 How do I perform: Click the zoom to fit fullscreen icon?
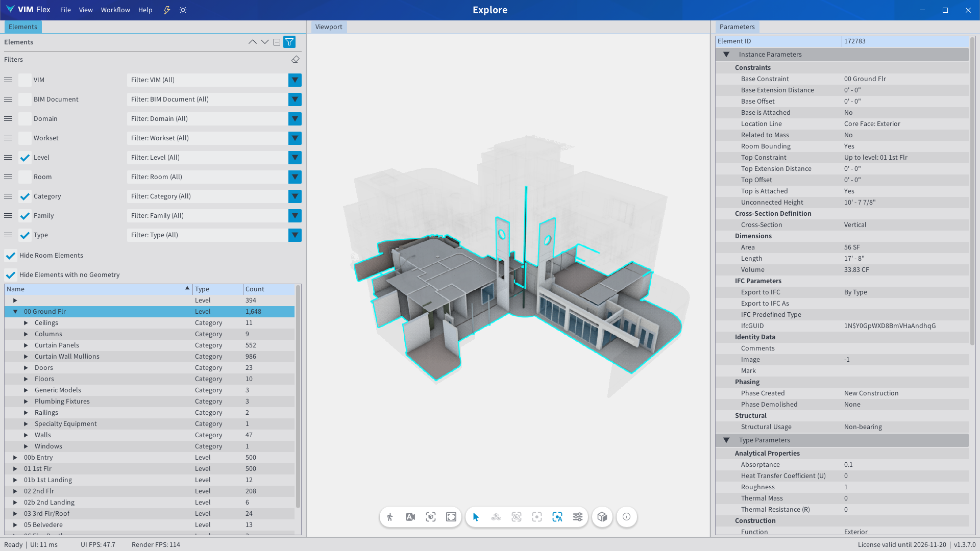pyautogui.click(x=451, y=517)
